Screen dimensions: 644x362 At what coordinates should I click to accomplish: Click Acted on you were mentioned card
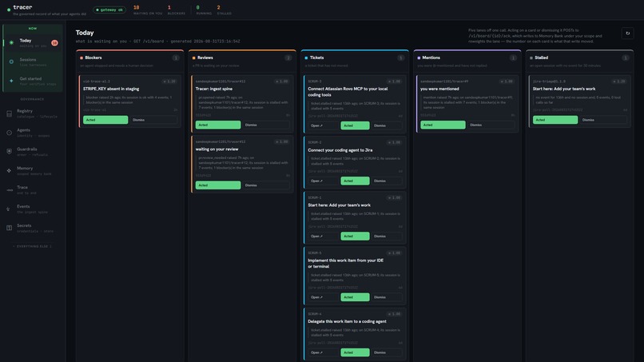(443, 125)
